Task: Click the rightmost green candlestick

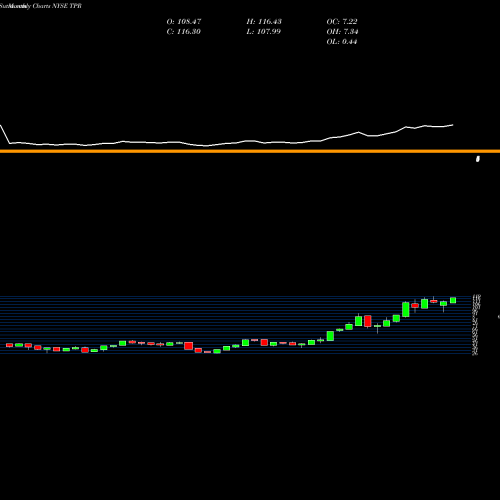Action: pyautogui.click(x=453, y=300)
